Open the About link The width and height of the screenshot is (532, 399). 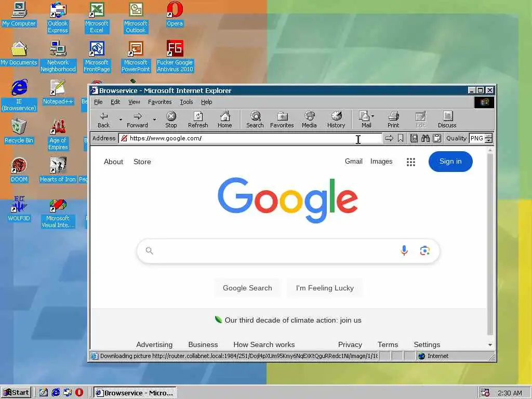[113, 162]
